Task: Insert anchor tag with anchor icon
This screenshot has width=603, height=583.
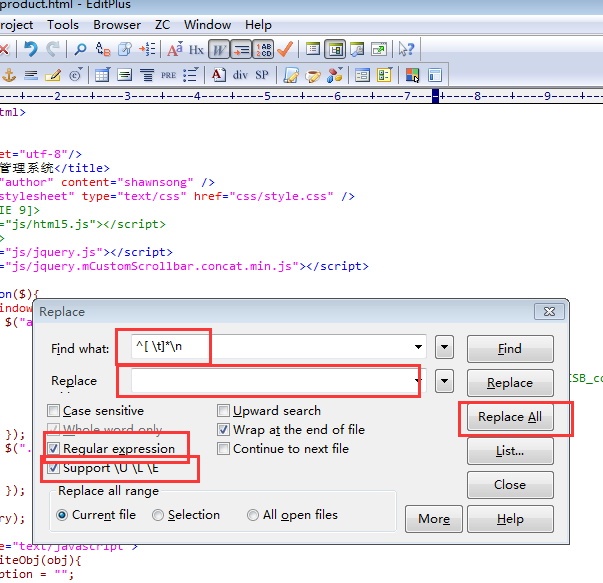Action: click(9, 75)
